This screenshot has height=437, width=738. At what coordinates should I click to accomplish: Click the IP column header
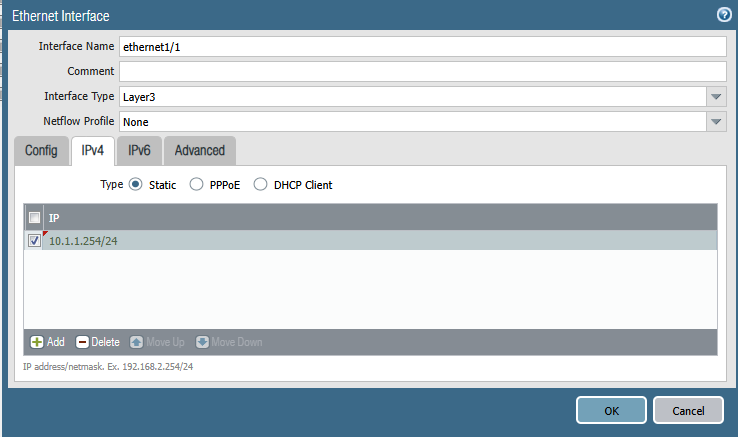380,218
